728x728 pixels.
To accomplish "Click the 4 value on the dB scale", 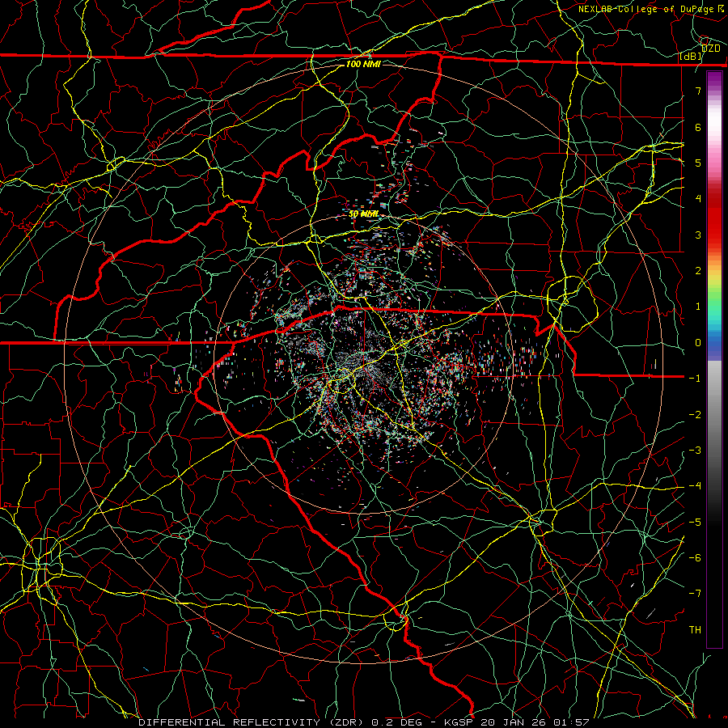I will [698, 199].
